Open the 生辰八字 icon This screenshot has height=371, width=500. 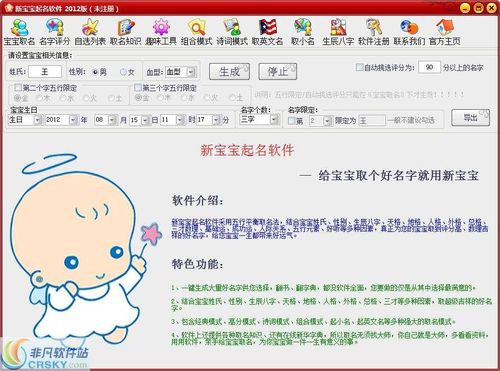click(338, 32)
